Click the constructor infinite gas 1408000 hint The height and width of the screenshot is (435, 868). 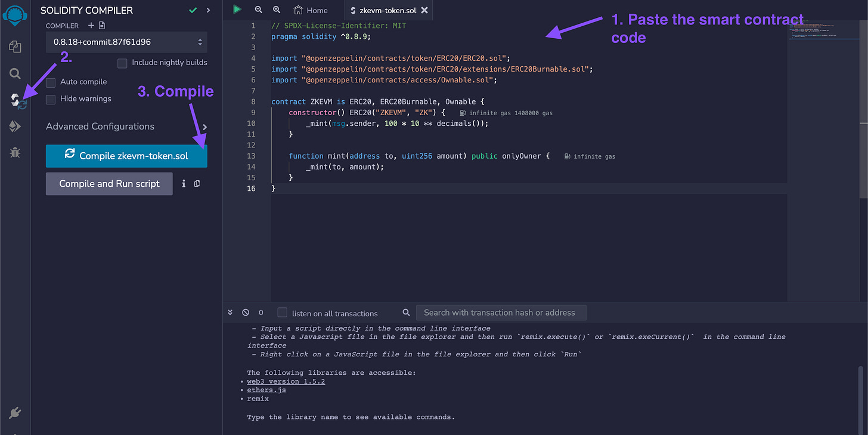coord(507,113)
